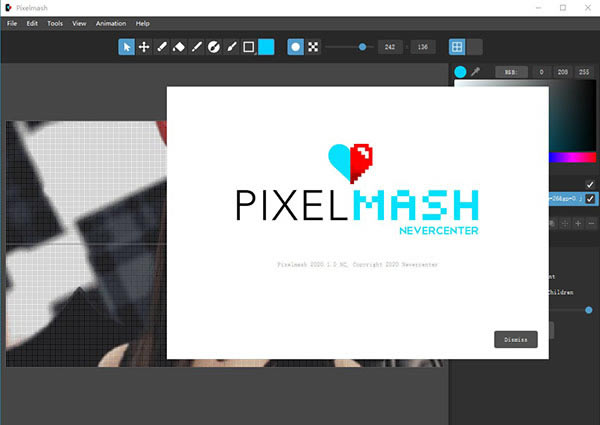Click the Pixelmash copyright version line
600x425 pixels.
pyautogui.click(x=357, y=264)
